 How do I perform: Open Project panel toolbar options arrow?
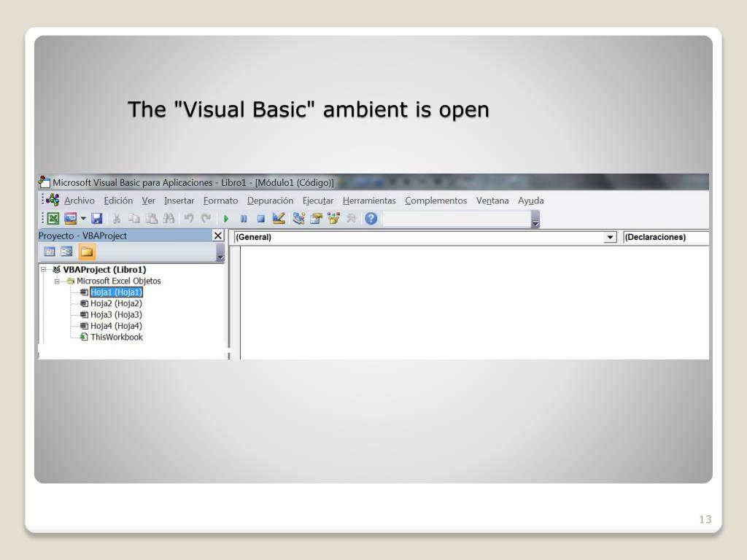220,252
